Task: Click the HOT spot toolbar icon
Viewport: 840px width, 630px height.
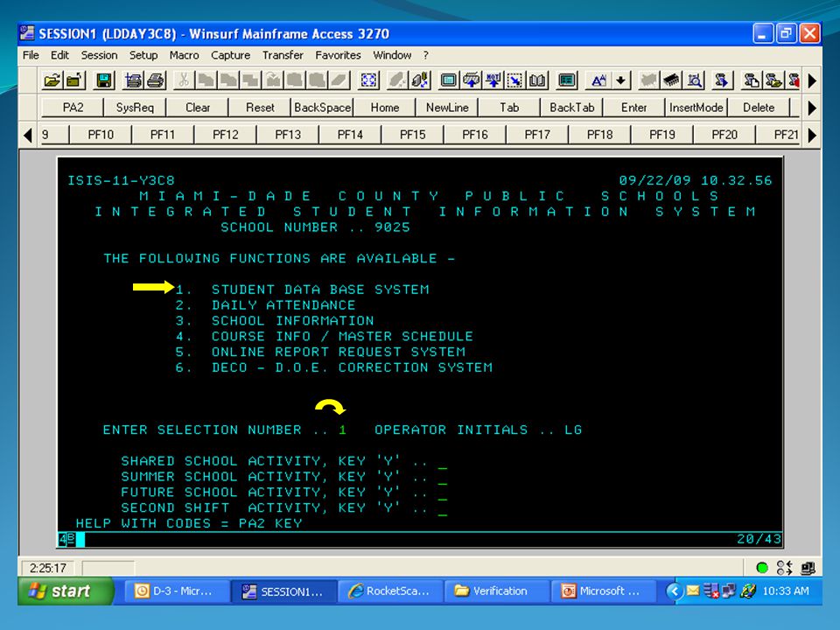Action: pyautogui.click(x=493, y=80)
